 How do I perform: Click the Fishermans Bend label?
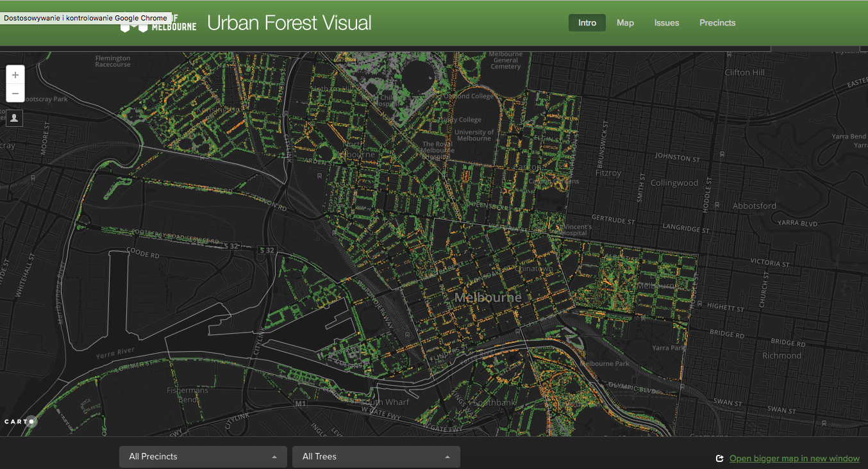[187, 395]
